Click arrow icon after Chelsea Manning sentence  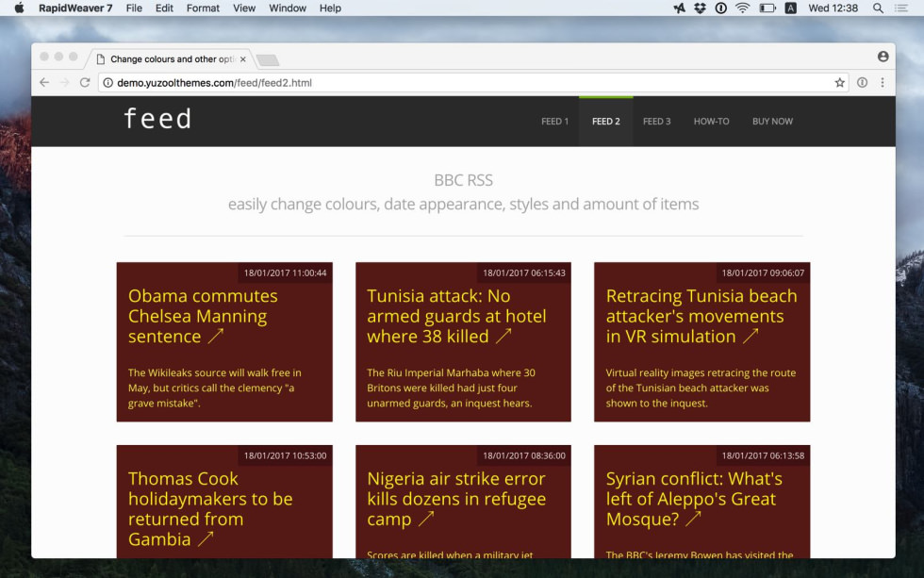click(216, 336)
